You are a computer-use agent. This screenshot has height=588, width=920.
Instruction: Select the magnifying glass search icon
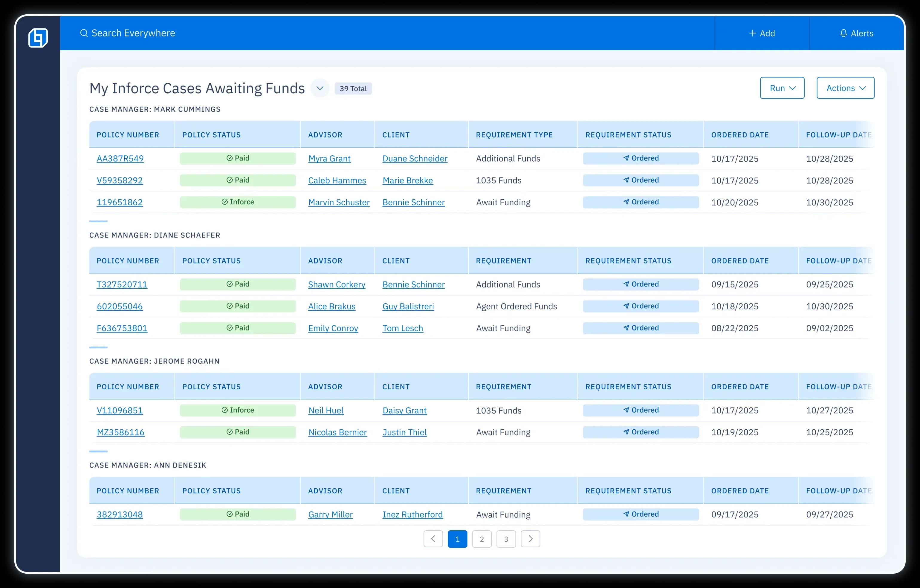pyautogui.click(x=84, y=33)
